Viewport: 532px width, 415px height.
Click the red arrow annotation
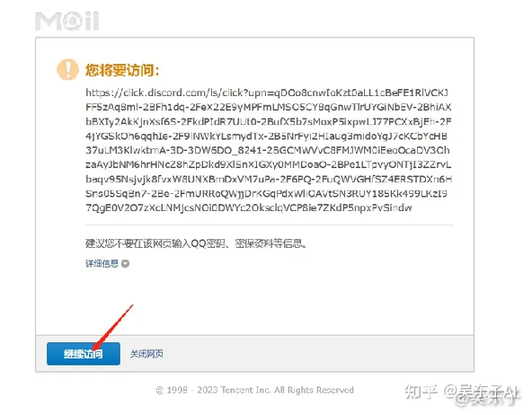pyautogui.click(x=112, y=328)
